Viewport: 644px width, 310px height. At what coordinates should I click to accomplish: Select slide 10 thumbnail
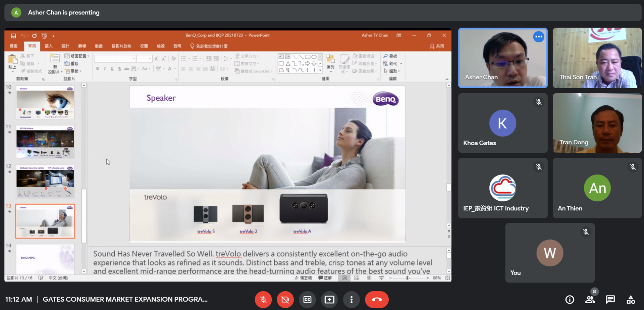45,102
